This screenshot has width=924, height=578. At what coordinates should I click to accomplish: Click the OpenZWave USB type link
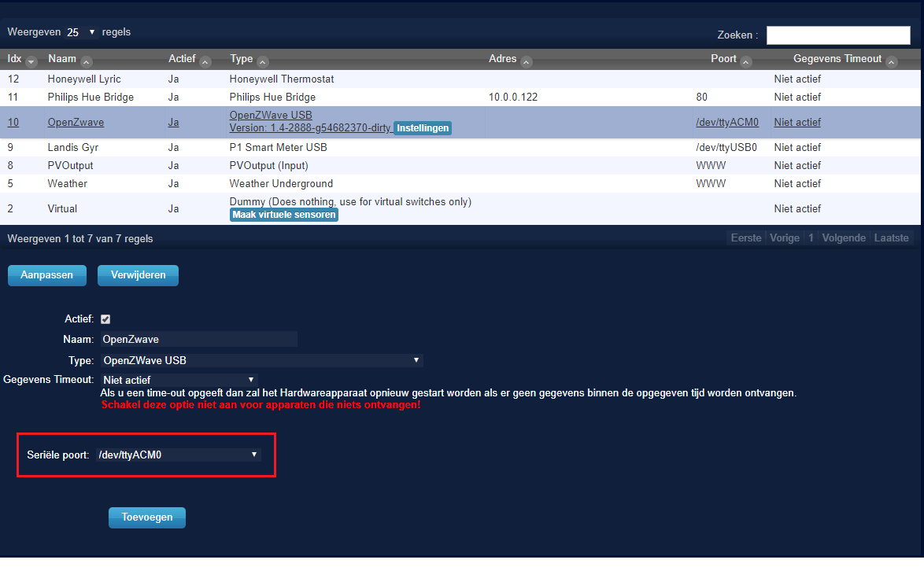point(271,116)
